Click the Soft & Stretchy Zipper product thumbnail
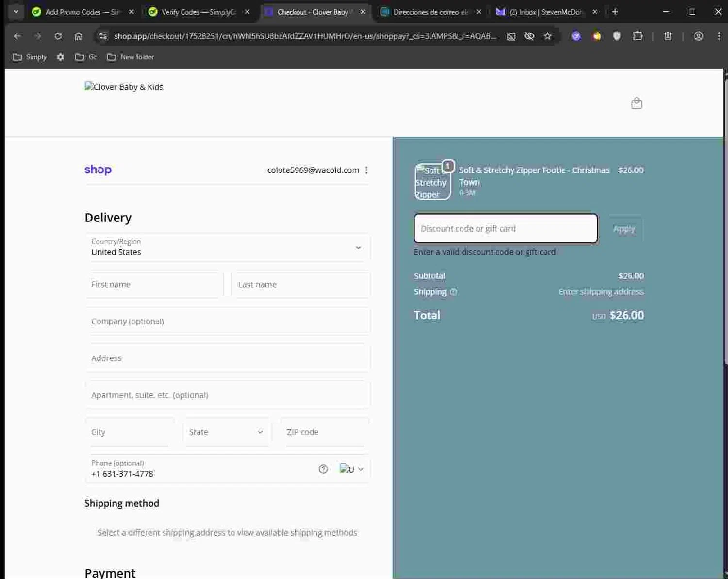The image size is (728, 579). point(432,181)
